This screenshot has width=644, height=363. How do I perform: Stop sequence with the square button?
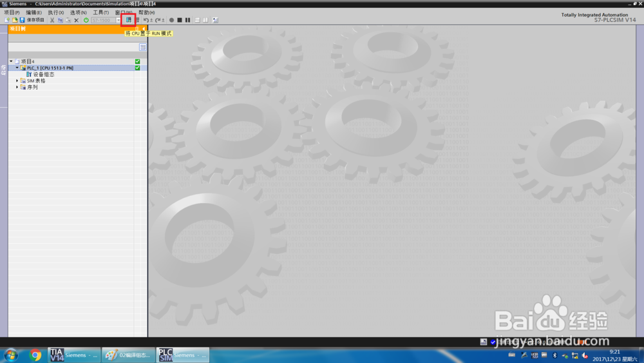point(180,20)
